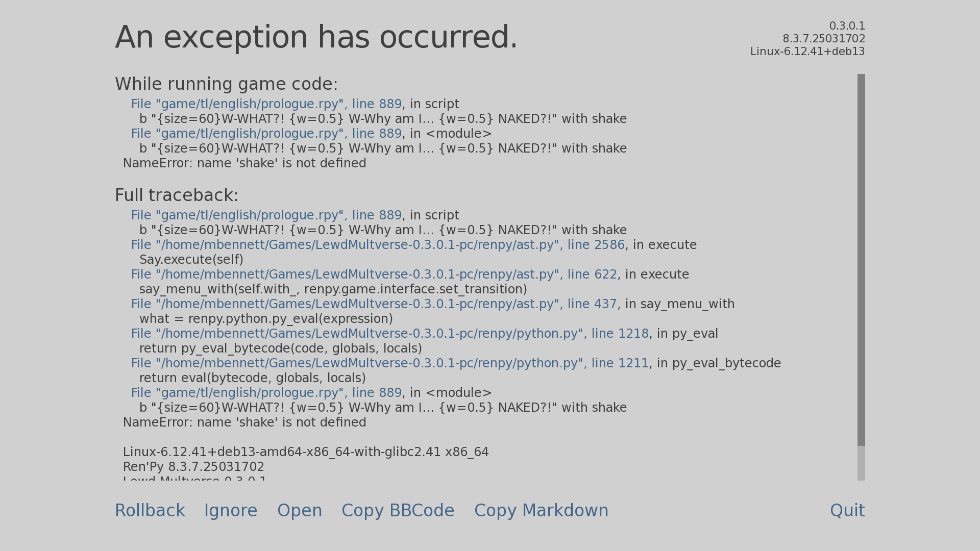The image size is (980, 551).
Task: Select Ignore to skip the exception
Action: pyautogui.click(x=231, y=511)
